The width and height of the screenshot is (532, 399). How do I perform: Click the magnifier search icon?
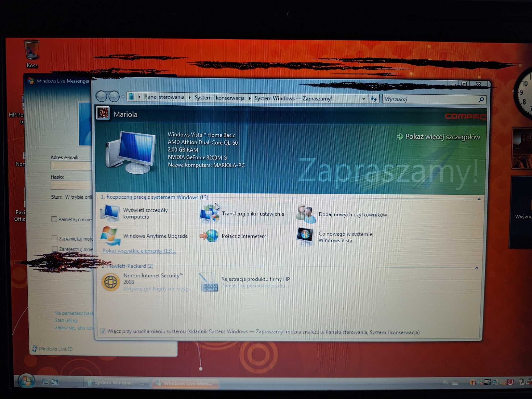[481, 100]
